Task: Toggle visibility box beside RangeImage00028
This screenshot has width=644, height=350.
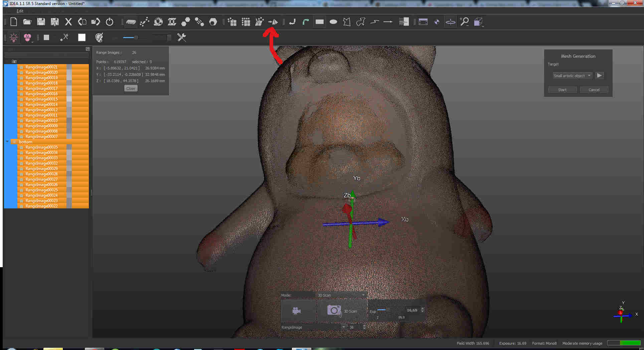Action: [69, 174]
